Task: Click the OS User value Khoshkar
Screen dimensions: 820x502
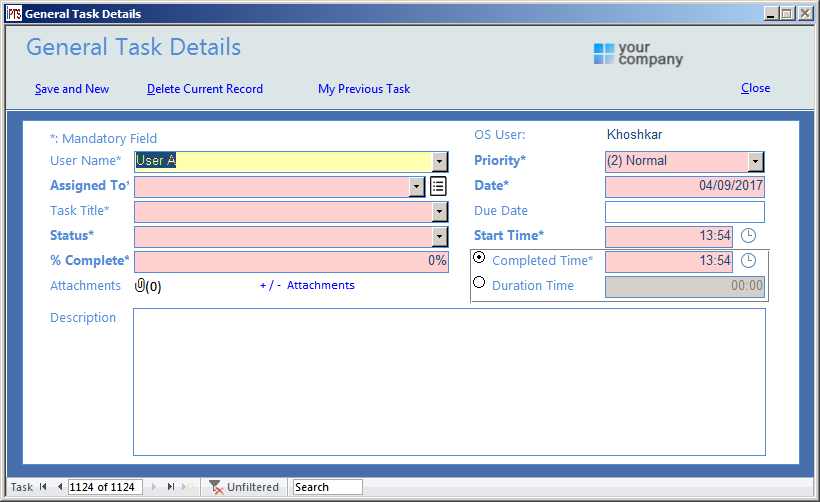Action: (x=634, y=135)
